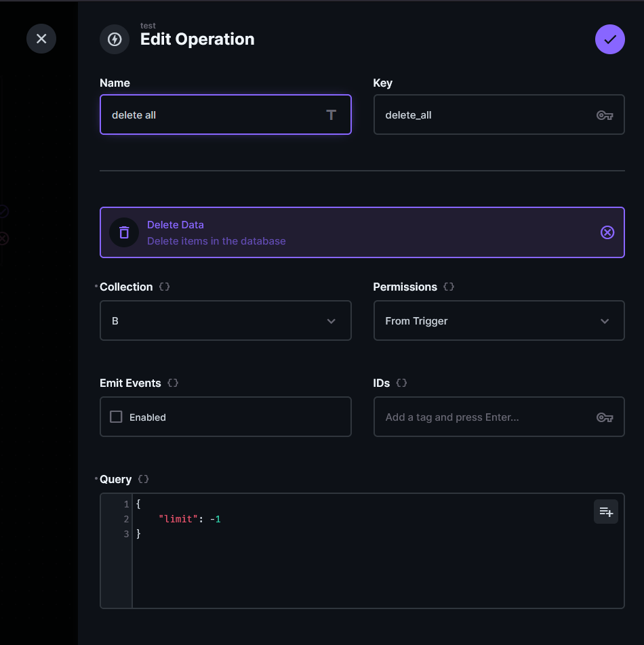Close the Edit Operation drawer
The width and height of the screenshot is (644, 645).
click(x=41, y=39)
